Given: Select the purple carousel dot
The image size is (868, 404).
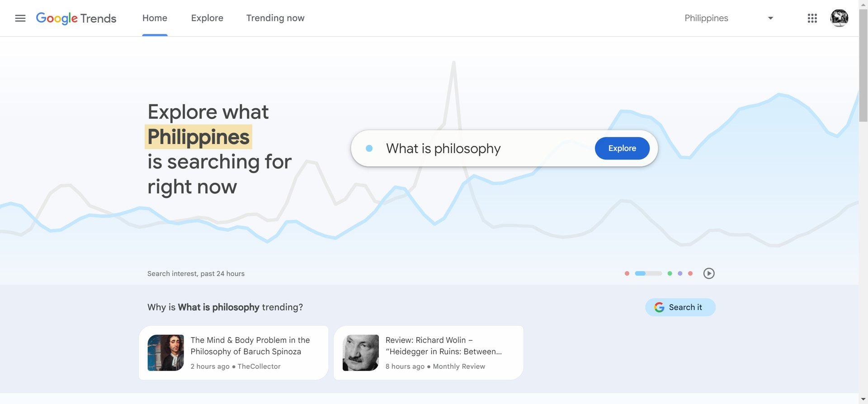Looking at the screenshot, I should click(680, 273).
